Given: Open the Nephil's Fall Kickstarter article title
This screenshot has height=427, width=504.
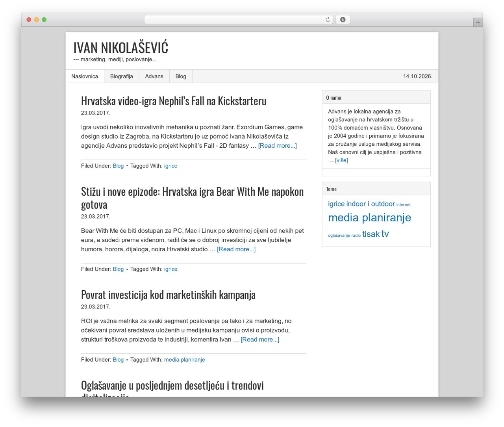Looking at the screenshot, I should pos(174,101).
